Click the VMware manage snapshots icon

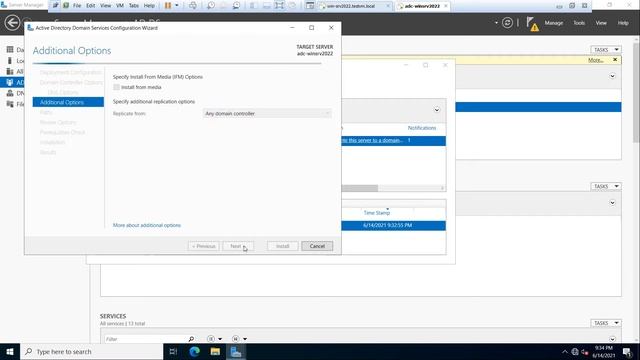236,6
